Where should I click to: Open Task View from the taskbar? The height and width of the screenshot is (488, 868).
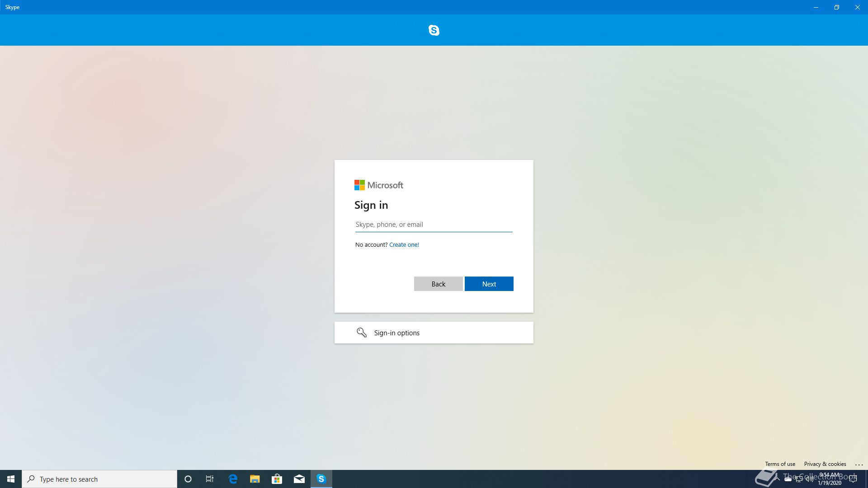click(210, 479)
